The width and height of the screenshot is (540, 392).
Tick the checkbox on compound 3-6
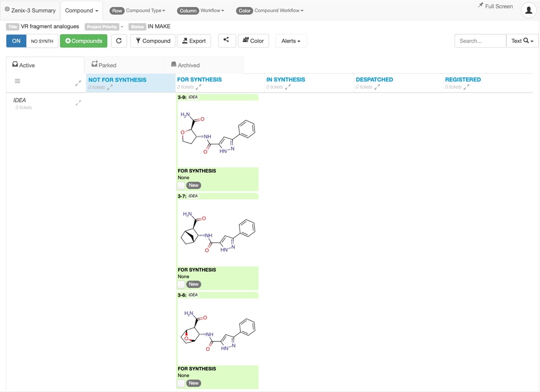click(x=181, y=383)
